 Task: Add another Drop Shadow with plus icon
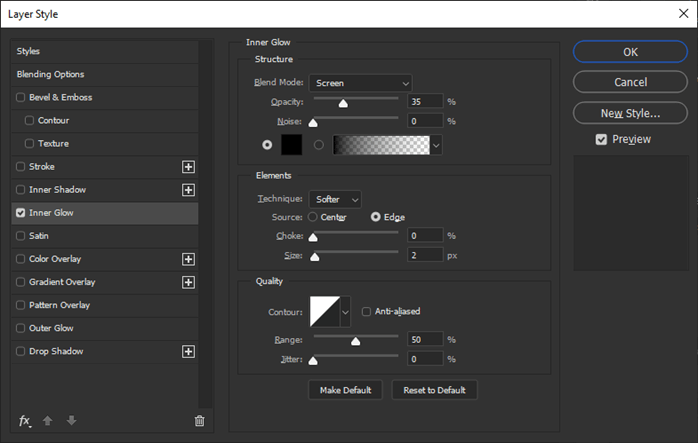pyautogui.click(x=188, y=352)
